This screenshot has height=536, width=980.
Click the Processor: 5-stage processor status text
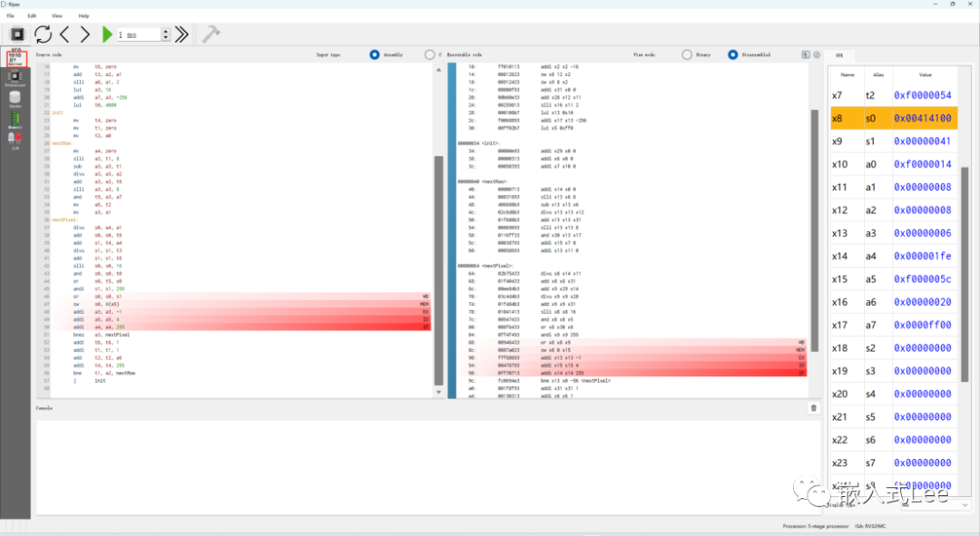click(x=817, y=527)
